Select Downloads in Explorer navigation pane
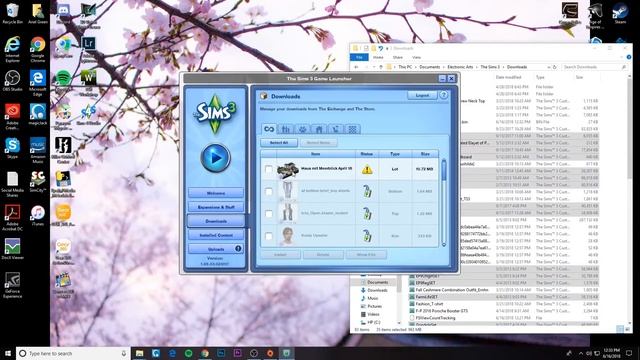The image size is (640, 360). [x=377, y=290]
